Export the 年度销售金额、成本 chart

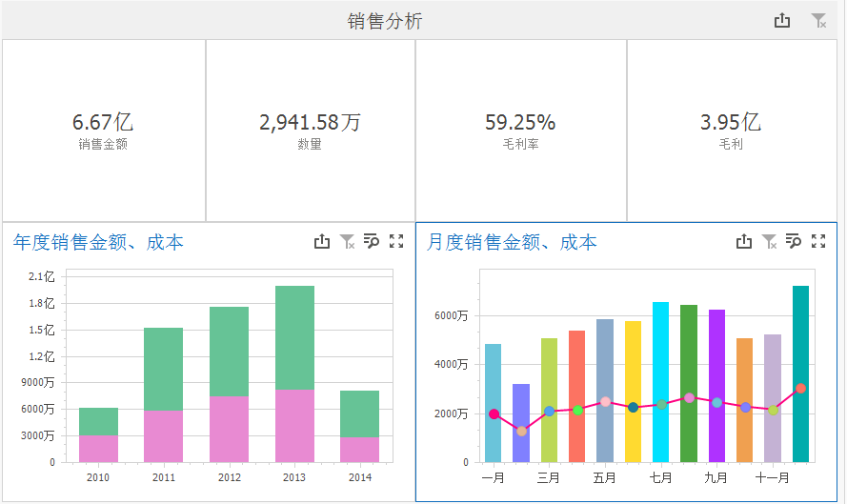click(322, 242)
